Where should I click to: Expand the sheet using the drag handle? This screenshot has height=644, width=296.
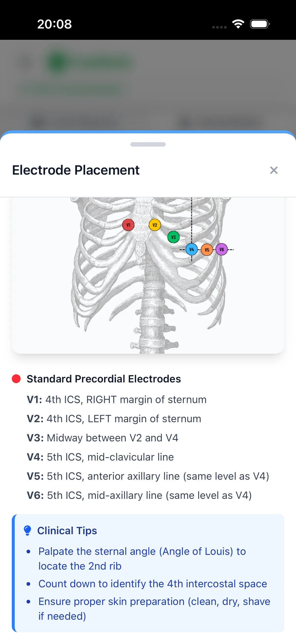pyautogui.click(x=148, y=144)
